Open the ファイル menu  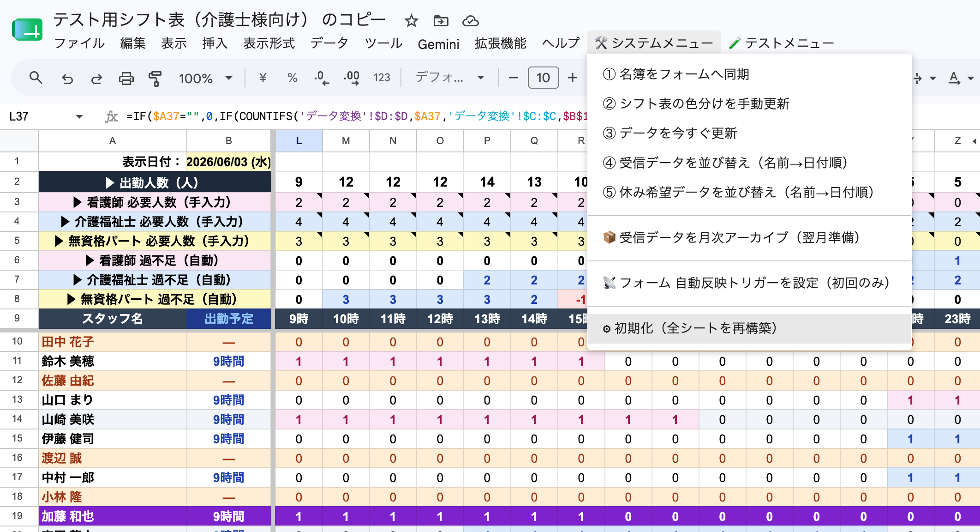click(x=79, y=43)
